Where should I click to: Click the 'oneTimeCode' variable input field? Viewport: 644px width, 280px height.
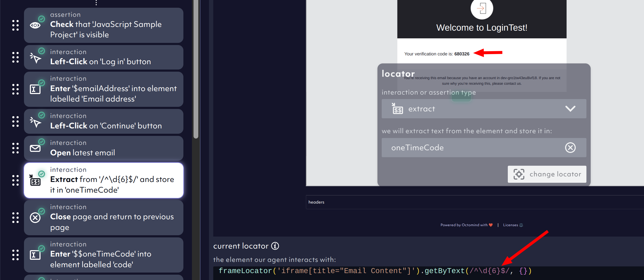coord(484,148)
